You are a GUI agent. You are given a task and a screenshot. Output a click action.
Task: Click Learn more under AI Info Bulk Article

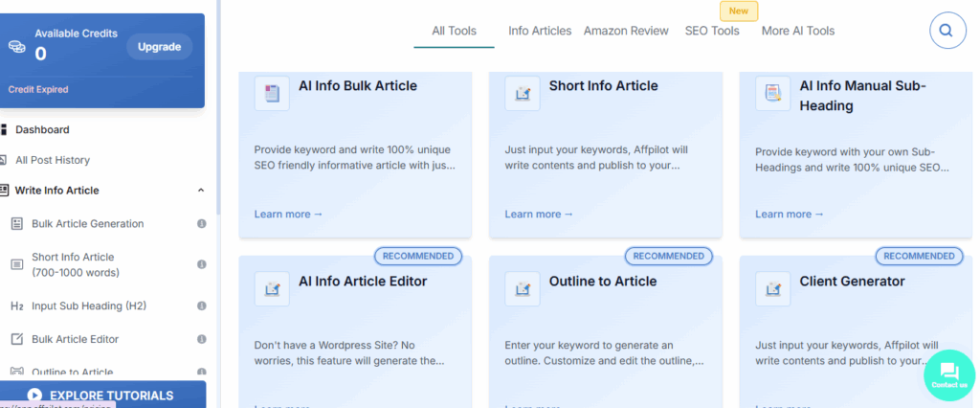[288, 214]
